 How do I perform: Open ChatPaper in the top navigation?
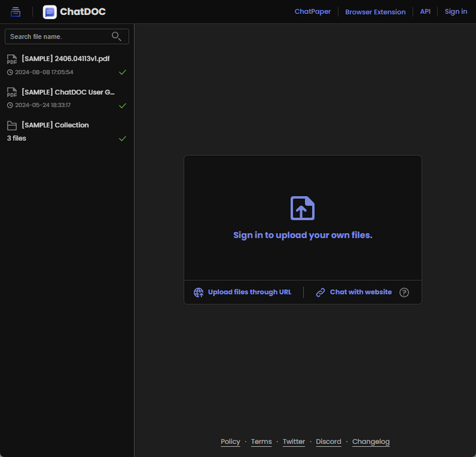pos(312,11)
